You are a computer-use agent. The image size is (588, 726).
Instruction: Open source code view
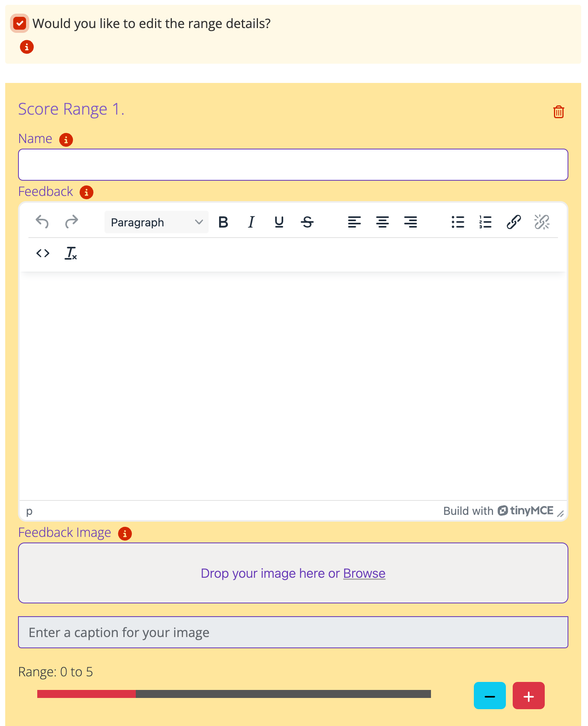[x=43, y=253]
